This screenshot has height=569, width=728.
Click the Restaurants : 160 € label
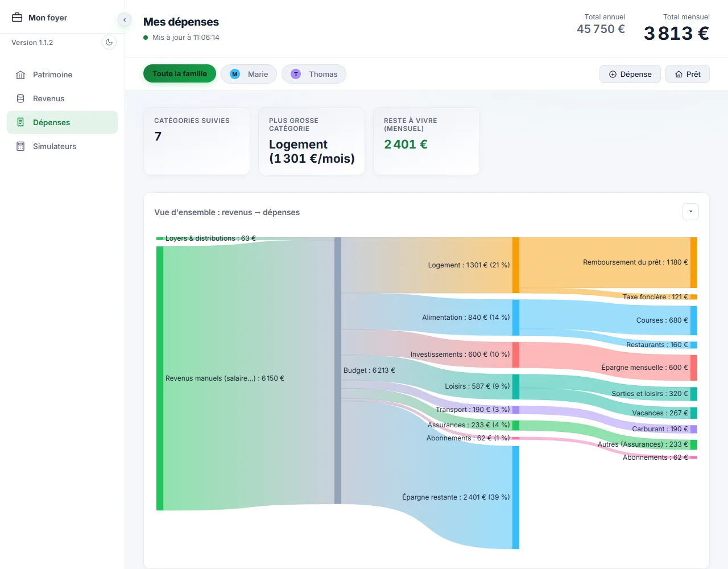coord(657,345)
